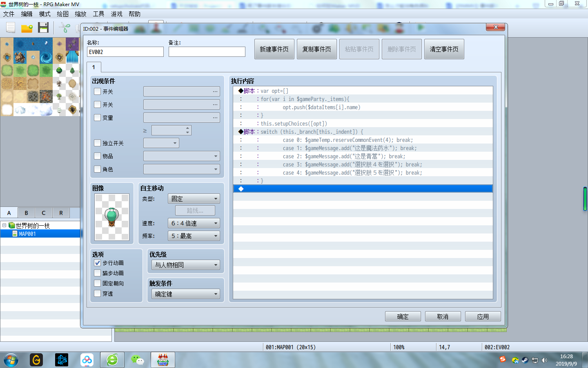Select the whirlpool water tile in palette

[46, 57]
